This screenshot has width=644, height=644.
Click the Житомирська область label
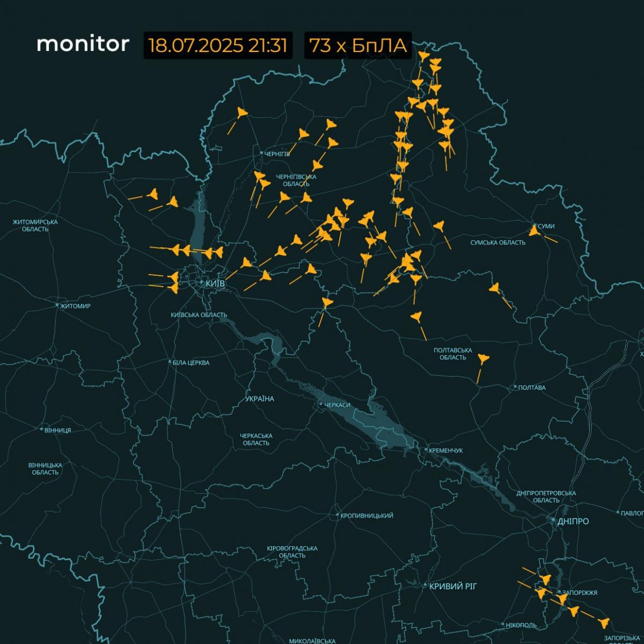pos(36,225)
